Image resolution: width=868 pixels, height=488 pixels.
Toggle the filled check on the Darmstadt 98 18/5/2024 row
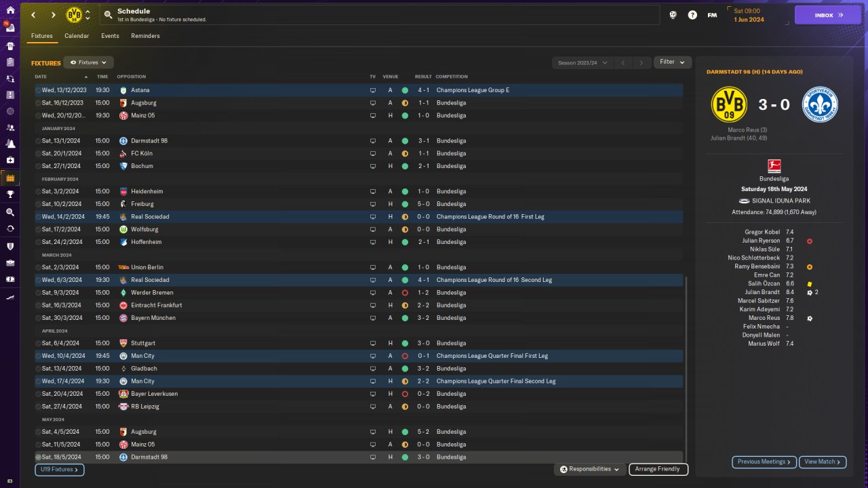(38, 457)
